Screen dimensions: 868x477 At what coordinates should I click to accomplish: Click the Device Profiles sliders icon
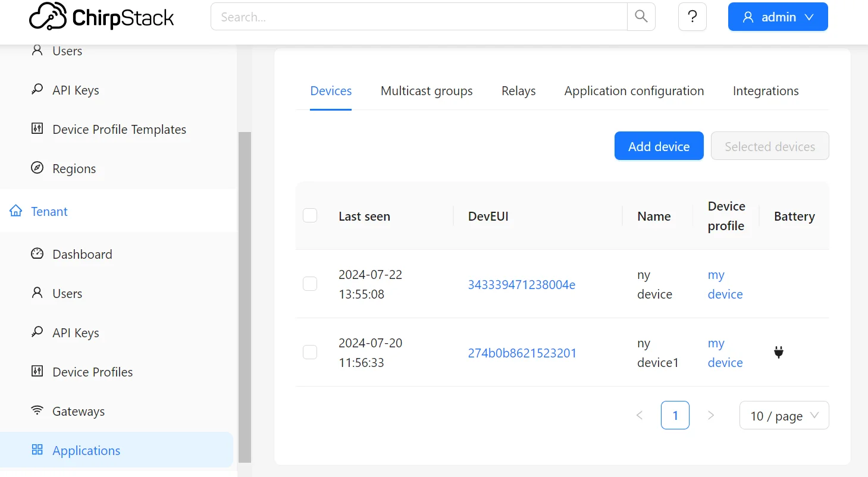point(37,372)
